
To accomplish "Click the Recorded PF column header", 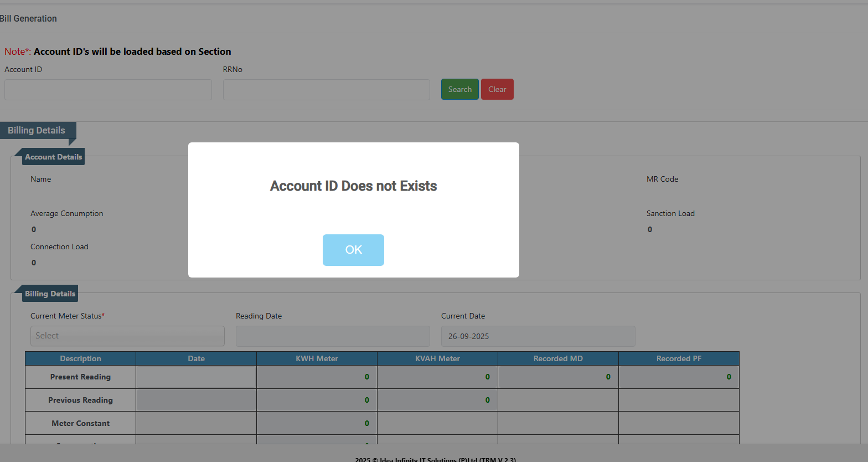I will 679,358.
